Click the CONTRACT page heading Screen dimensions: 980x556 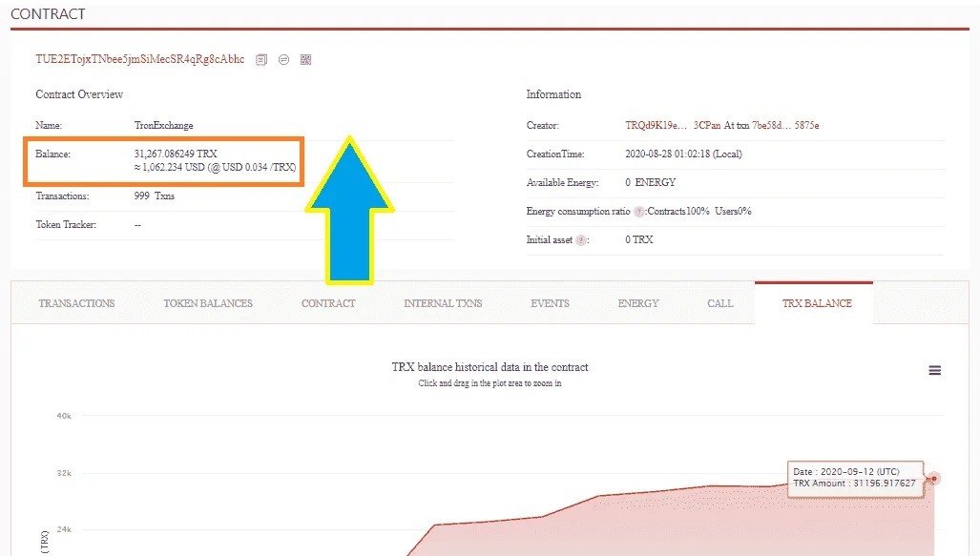tap(48, 14)
